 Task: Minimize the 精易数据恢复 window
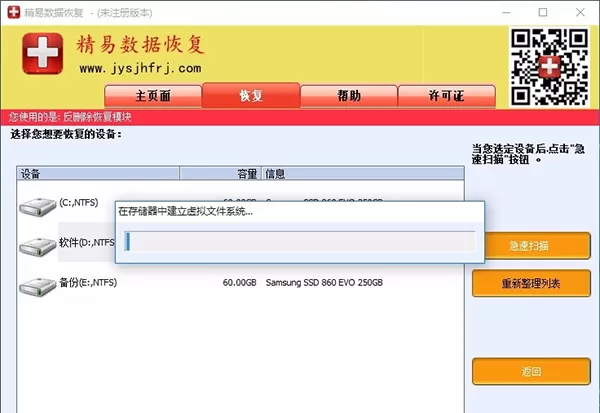pyautogui.click(x=506, y=12)
